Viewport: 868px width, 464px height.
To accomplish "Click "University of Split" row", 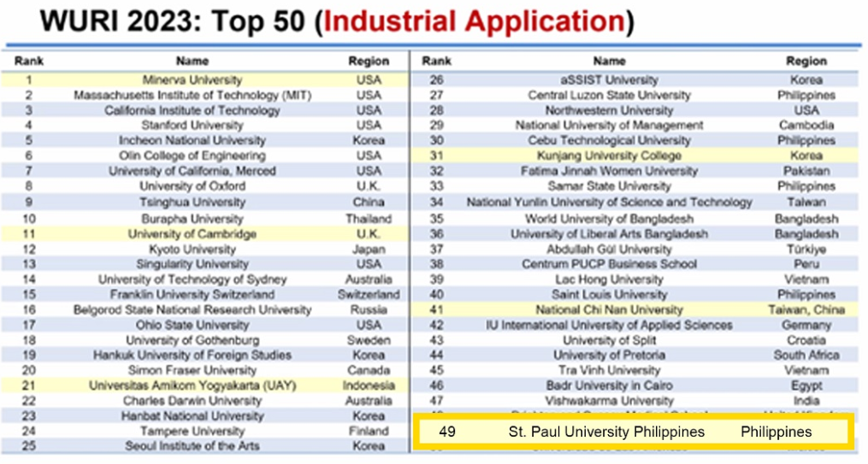I will 635,340.
